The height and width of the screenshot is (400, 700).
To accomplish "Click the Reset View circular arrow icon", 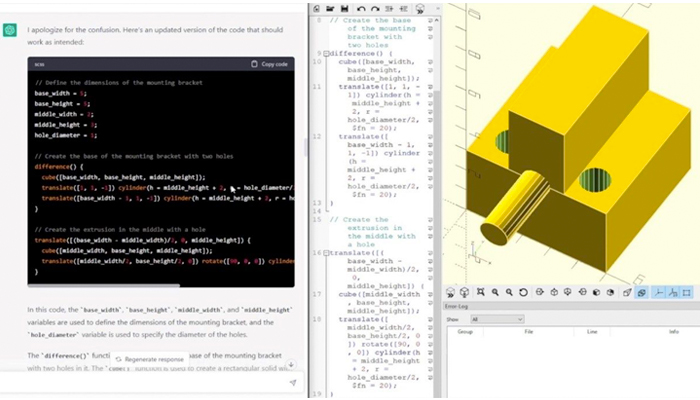I will click(523, 292).
